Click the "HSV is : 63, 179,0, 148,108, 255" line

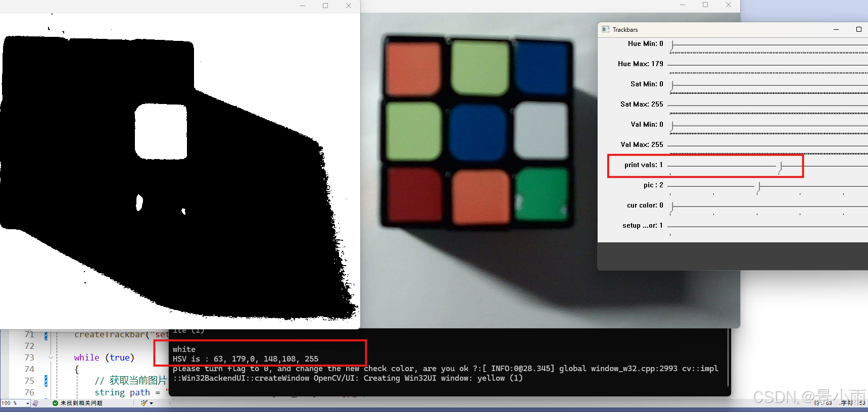246,358
